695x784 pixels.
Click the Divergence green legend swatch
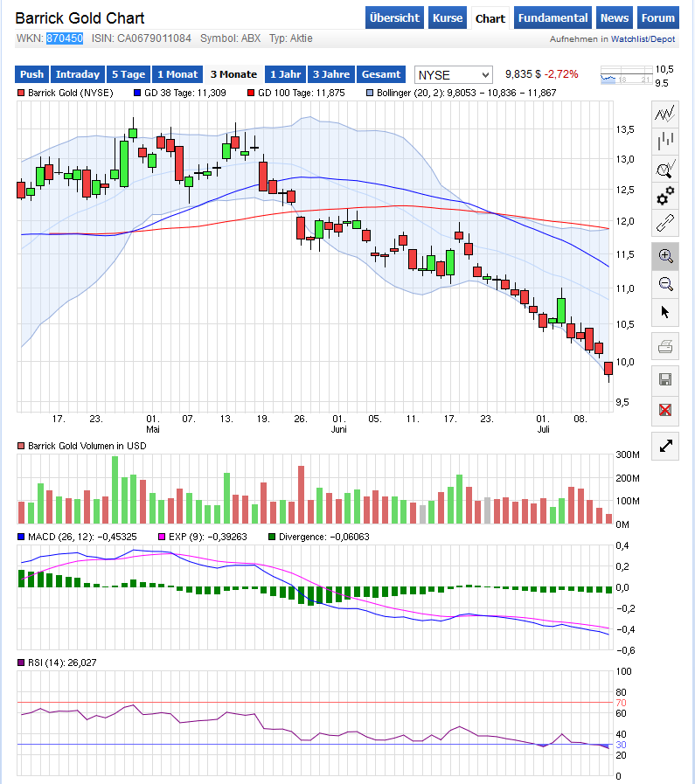pyautogui.click(x=272, y=537)
